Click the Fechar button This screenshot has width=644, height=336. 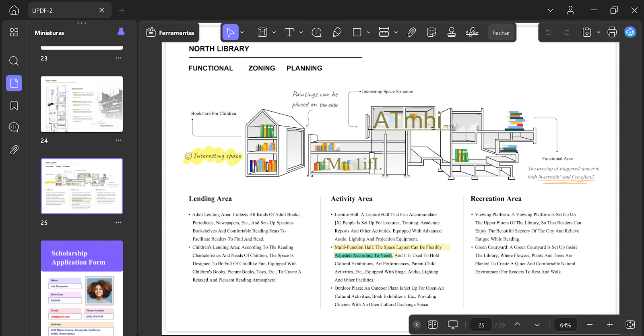click(501, 33)
